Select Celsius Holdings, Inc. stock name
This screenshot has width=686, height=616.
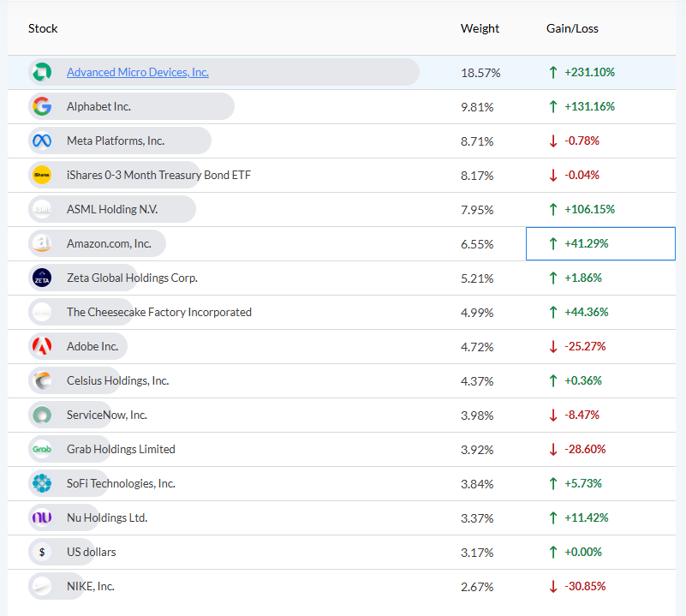click(x=117, y=380)
